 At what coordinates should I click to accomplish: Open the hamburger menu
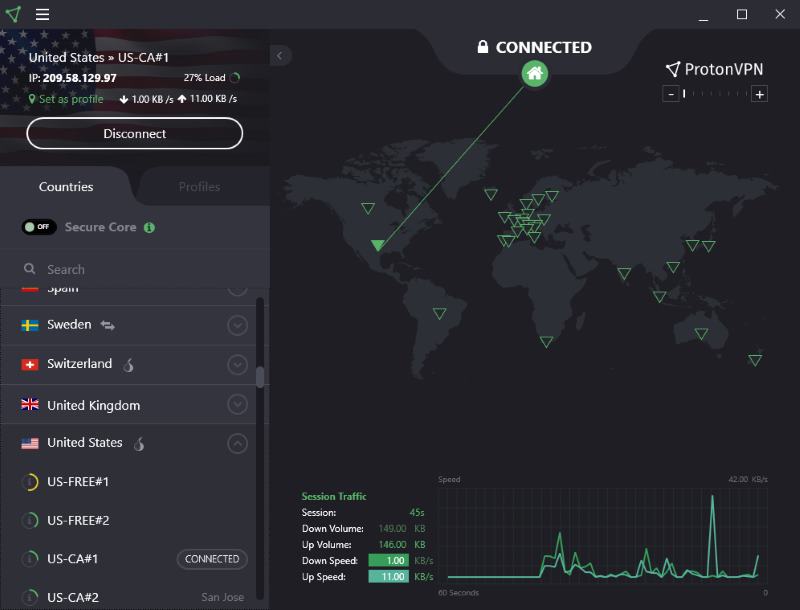click(42, 14)
